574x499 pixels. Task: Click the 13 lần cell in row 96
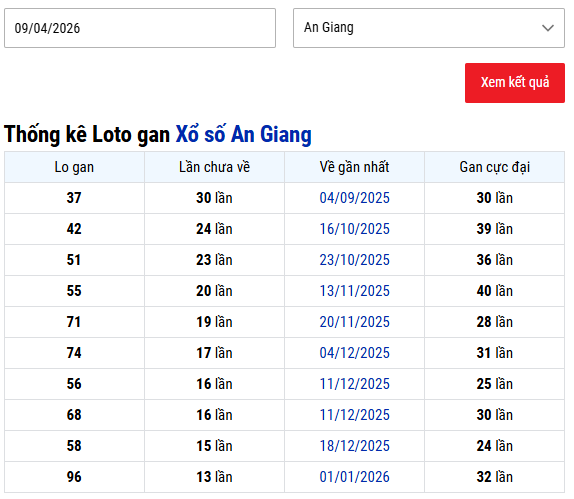click(215, 477)
